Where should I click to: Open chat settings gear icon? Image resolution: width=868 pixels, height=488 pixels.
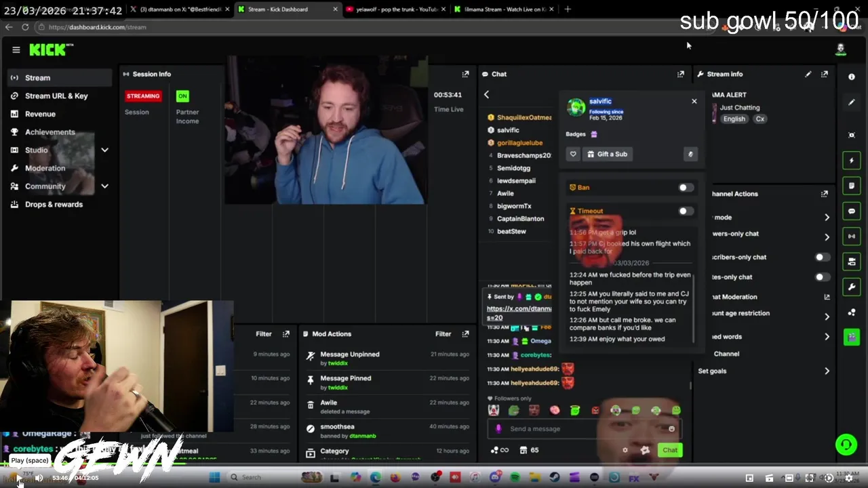(625, 450)
